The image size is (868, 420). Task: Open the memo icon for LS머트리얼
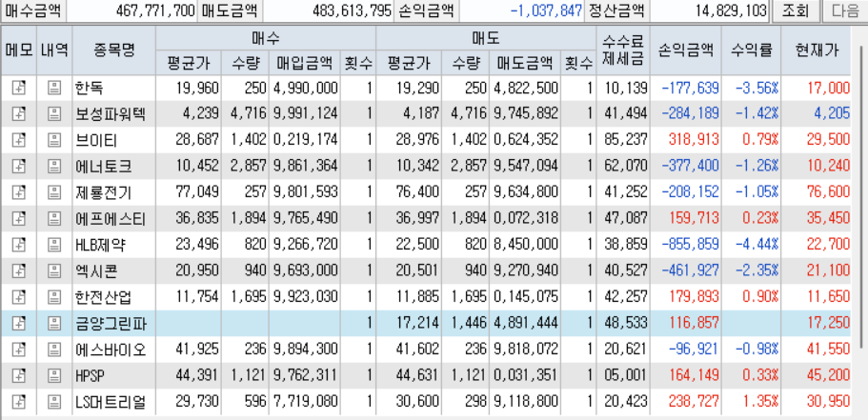[19, 402]
